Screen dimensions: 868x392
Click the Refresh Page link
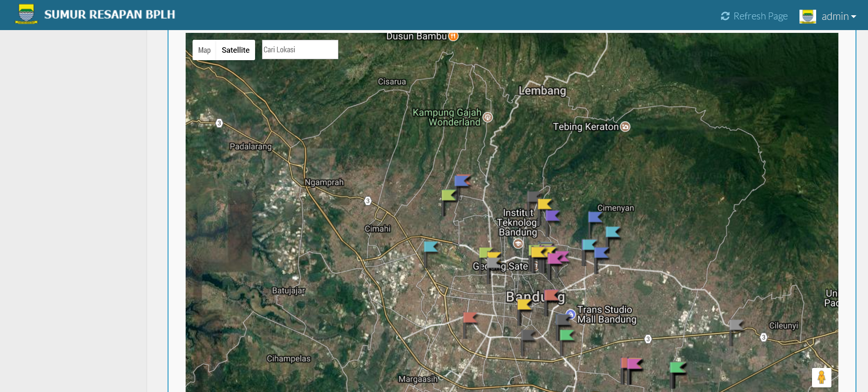click(x=754, y=16)
